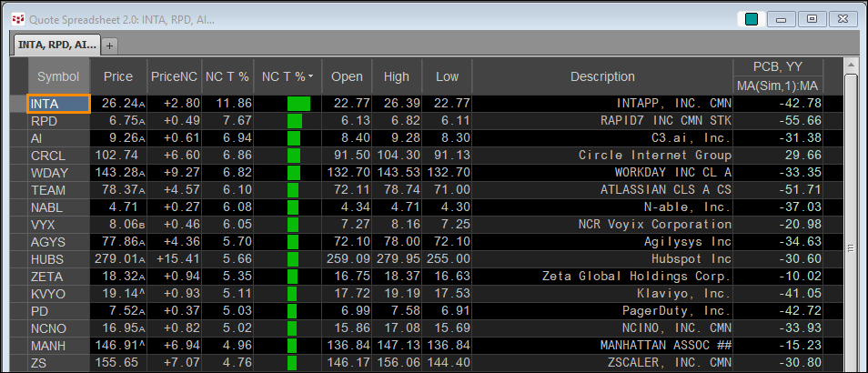This screenshot has width=868, height=373.
Task: Click the Quote Spreadsheet app icon in title bar
Action: (17, 19)
